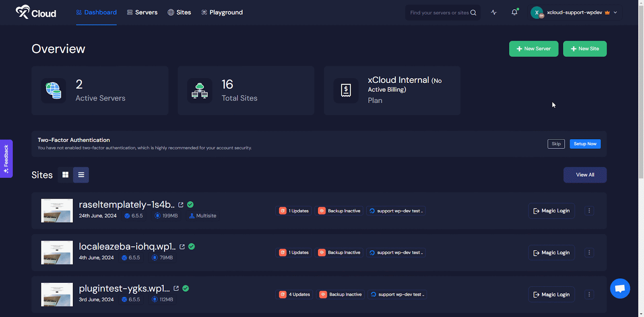The width and height of the screenshot is (644, 317).
Task: Switch Sites to list view
Action: tap(81, 175)
